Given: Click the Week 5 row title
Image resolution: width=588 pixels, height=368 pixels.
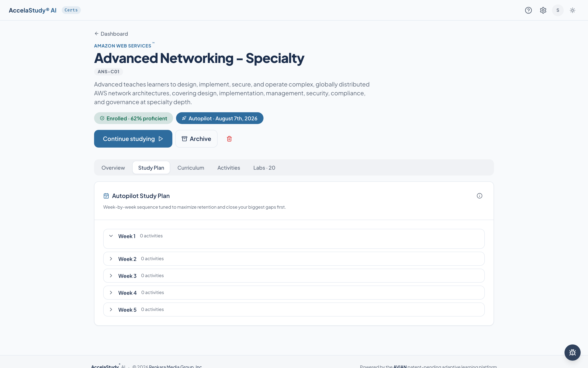Looking at the screenshot, I should [x=127, y=310].
